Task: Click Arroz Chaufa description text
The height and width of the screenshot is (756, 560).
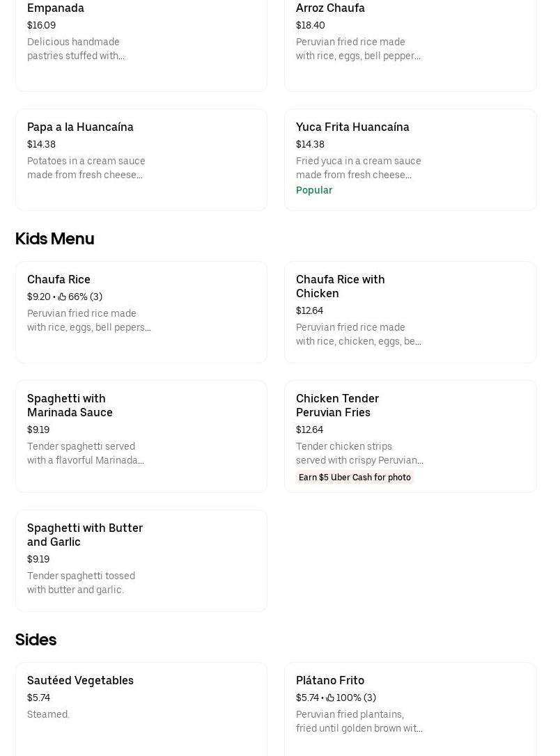Action: click(358, 49)
